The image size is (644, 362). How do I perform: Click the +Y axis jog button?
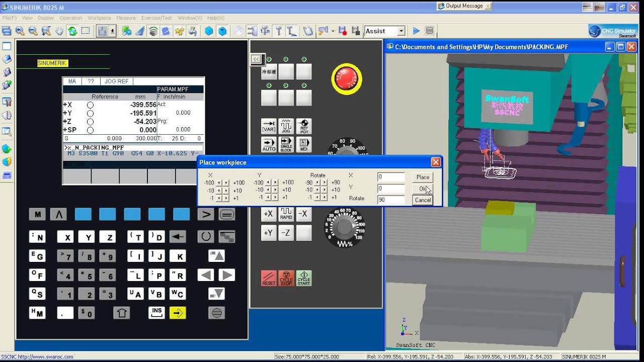(x=269, y=233)
